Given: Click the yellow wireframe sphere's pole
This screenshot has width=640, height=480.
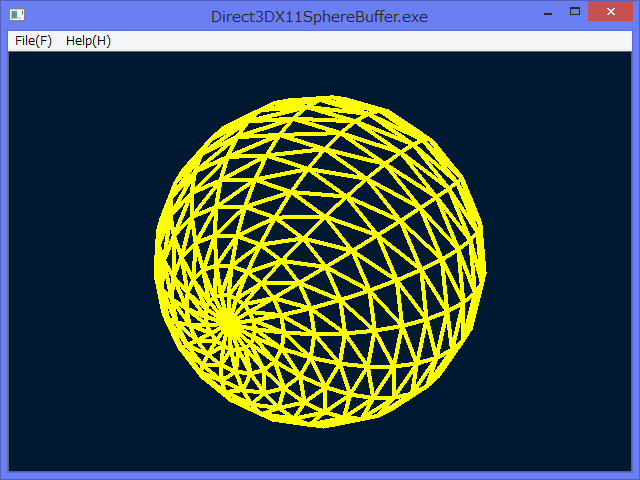Looking at the screenshot, I should [229, 322].
